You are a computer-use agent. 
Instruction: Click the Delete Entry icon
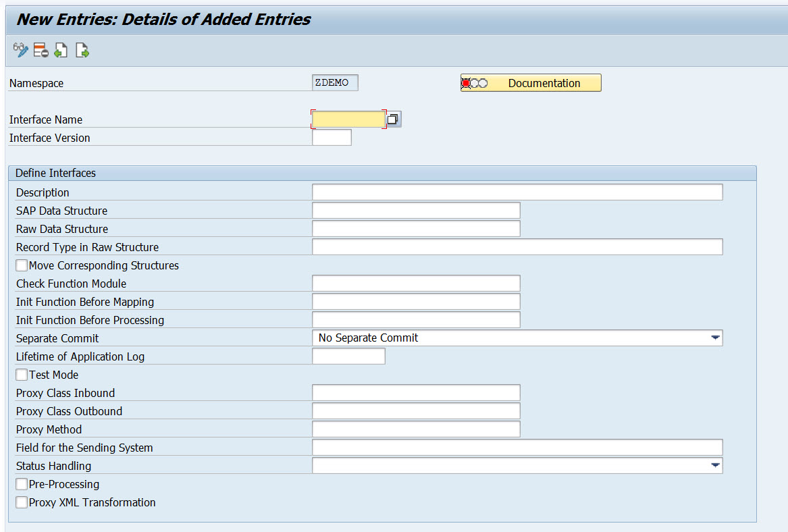pyautogui.click(x=40, y=50)
